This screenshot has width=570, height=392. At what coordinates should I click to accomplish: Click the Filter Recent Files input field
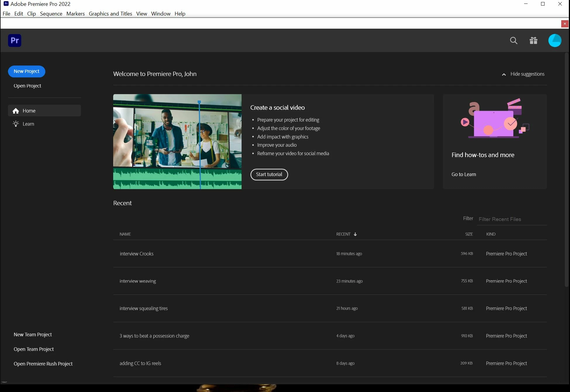point(511,219)
